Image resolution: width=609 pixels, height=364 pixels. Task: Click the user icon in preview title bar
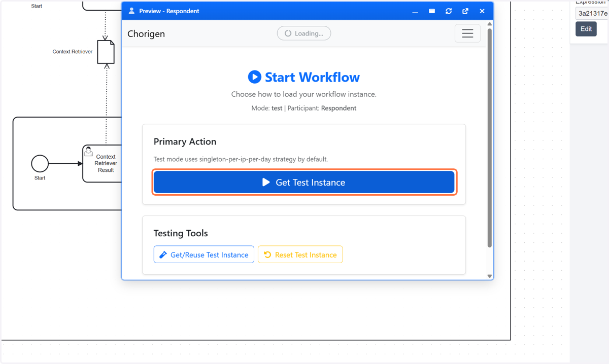(131, 11)
